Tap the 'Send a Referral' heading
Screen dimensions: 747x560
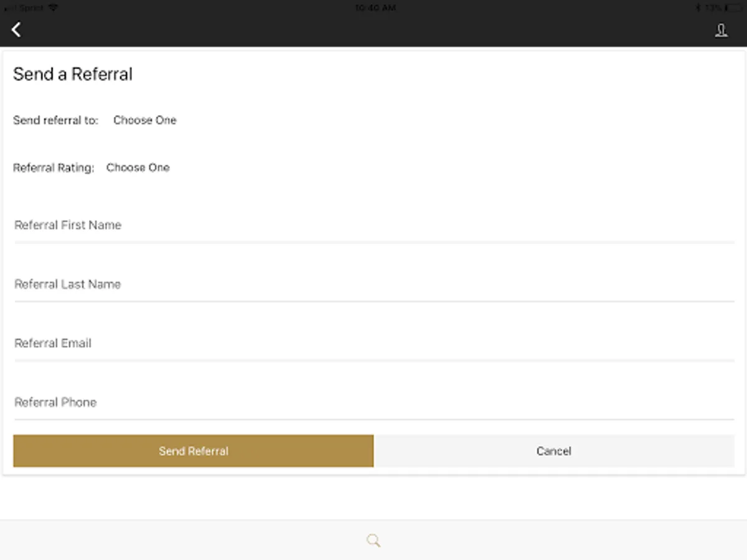[x=73, y=74]
